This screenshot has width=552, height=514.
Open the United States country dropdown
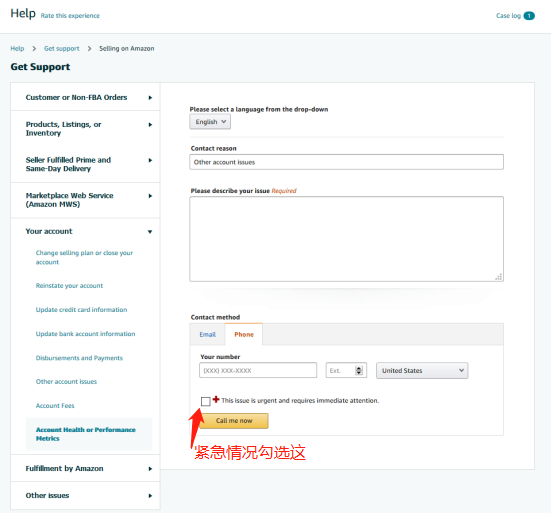click(x=422, y=370)
